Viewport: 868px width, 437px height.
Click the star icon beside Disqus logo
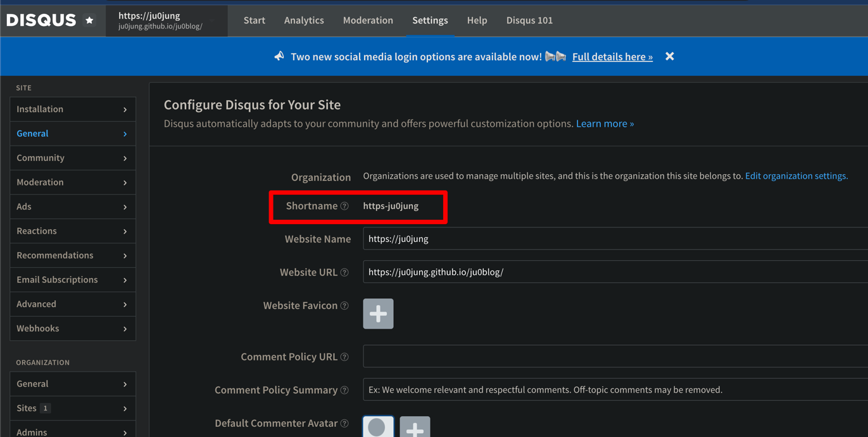pyautogui.click(x=89, y=20)
